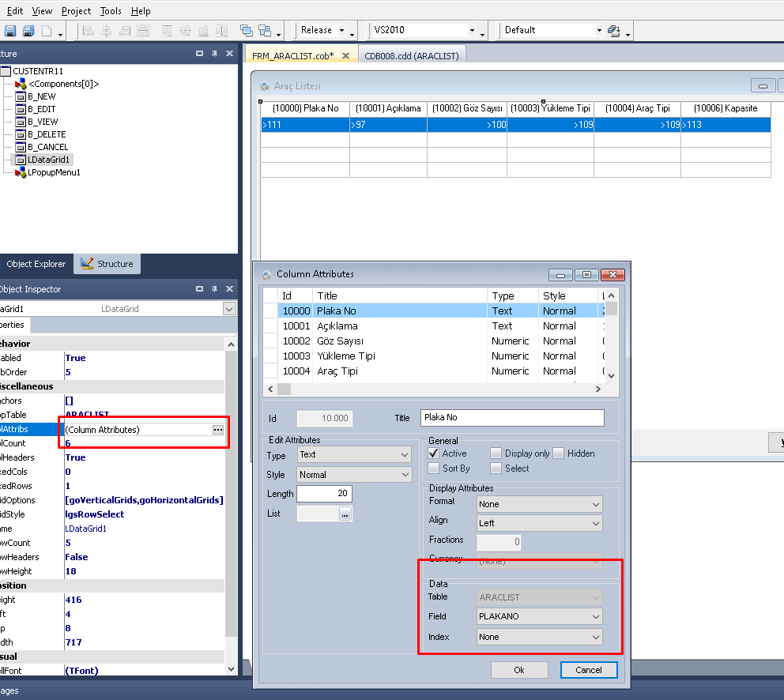This screenshot has width=784, height=700.
Task: Open the Project menu
Action: pyautogui.click(x=76, y=11)
